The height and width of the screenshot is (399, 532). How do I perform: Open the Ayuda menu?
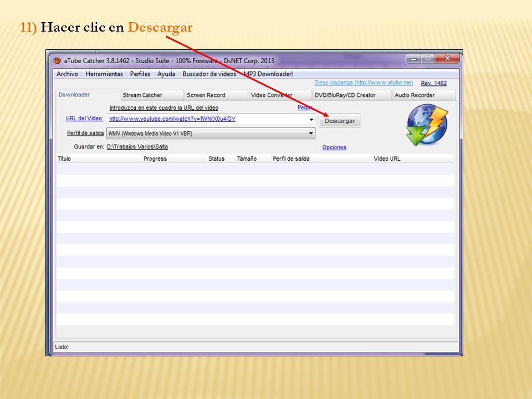[x=166, y=74]
